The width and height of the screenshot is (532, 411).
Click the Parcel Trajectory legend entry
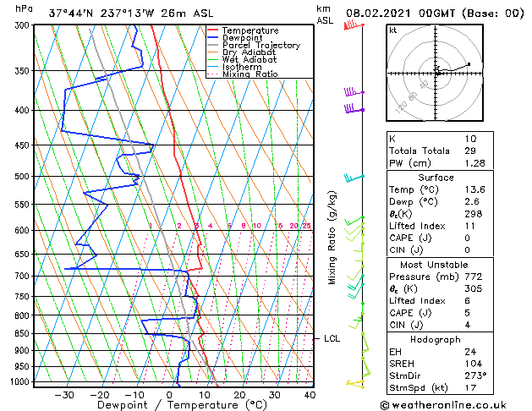coord(261,45)
